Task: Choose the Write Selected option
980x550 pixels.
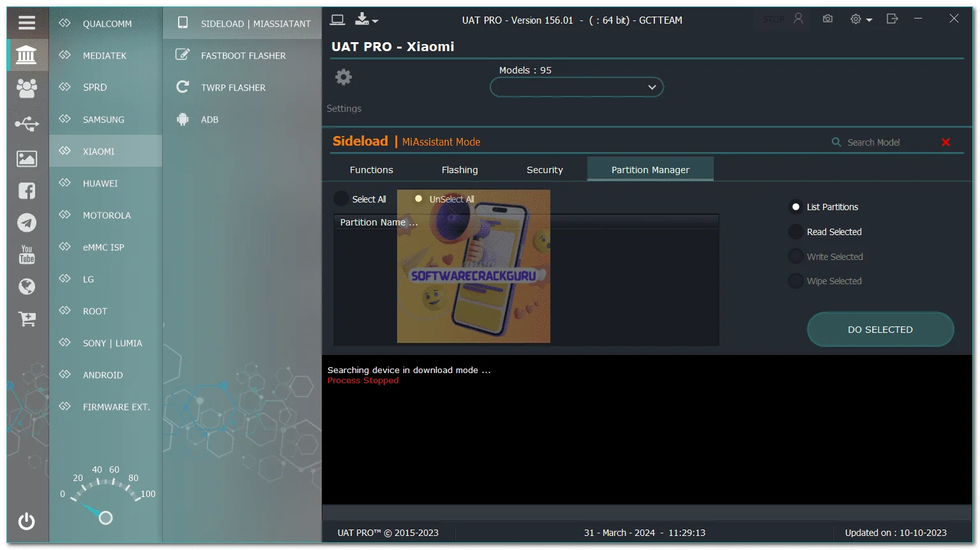Action: point(826,257)
